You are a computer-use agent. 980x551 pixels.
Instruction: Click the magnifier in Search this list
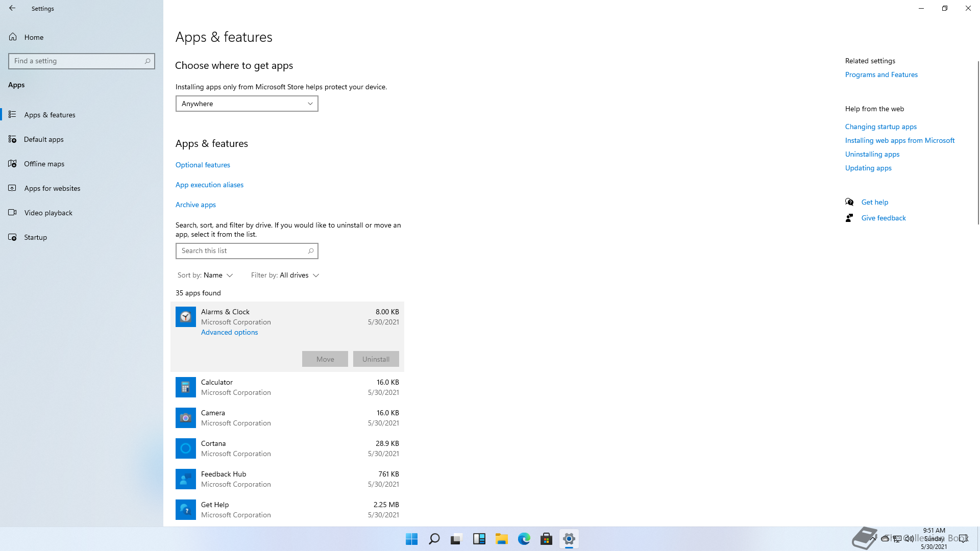click(310, 251)
